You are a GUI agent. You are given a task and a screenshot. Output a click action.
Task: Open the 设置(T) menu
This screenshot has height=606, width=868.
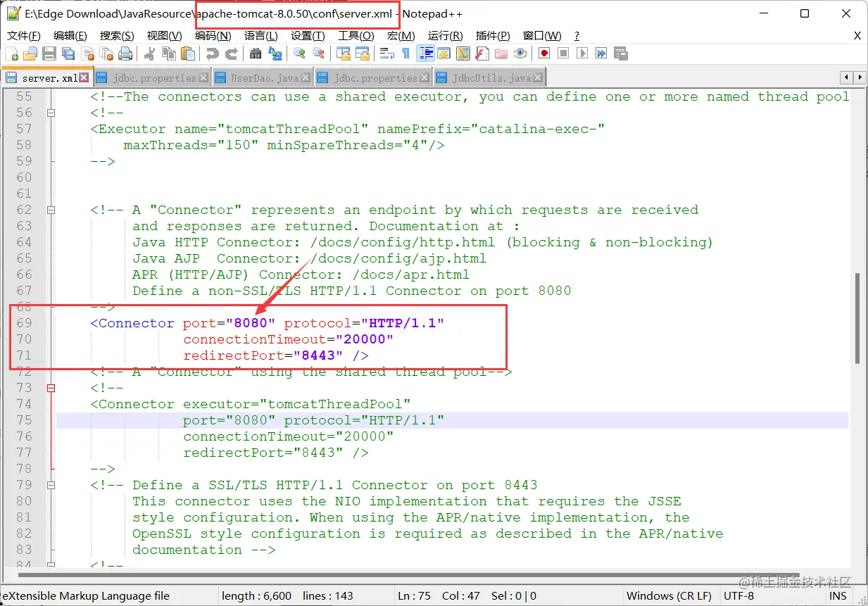[x=308, y=36]
